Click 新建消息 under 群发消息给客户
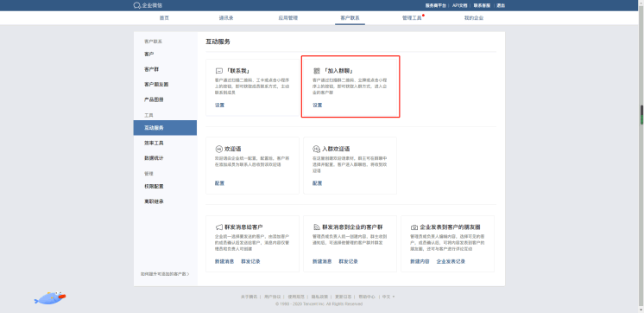Viewport: 644px width, 313px height. 224,262
